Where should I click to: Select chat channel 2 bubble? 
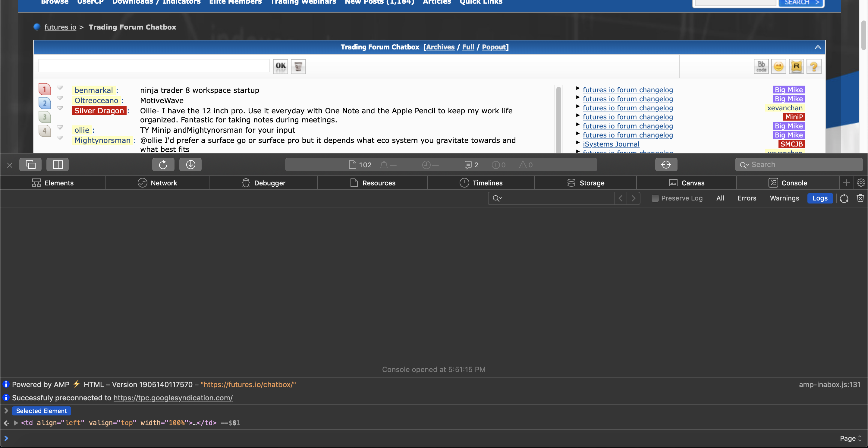point(45,103)
